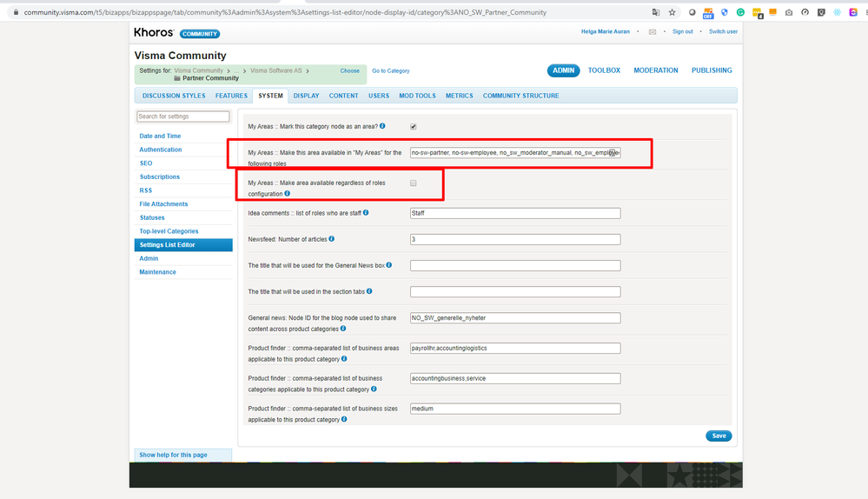The image size is (868, 499).
Task: Open the Community Structure tab
Action: coord(521,96)
